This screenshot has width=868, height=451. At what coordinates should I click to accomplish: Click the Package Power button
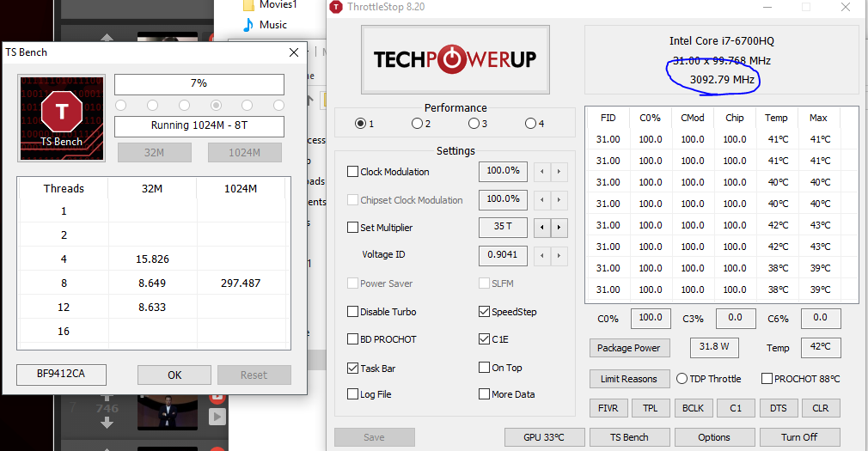(629, 348)
